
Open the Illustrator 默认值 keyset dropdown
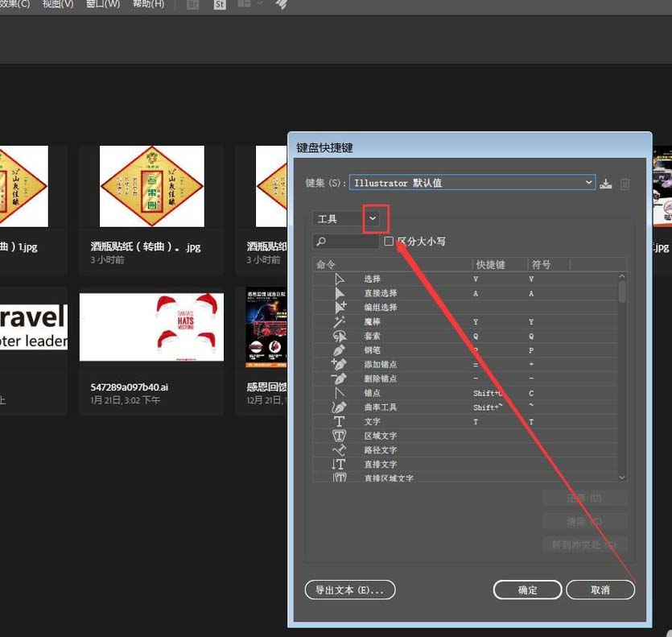pyautogui.click(x=588, y=182)
